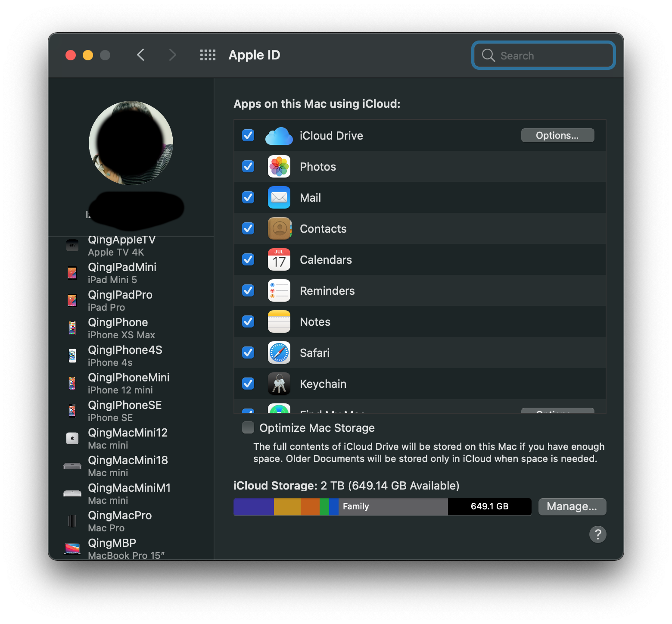Viewport: 672px width, 624px height.
Task: Focus the Search field
Action: [544, 55]
